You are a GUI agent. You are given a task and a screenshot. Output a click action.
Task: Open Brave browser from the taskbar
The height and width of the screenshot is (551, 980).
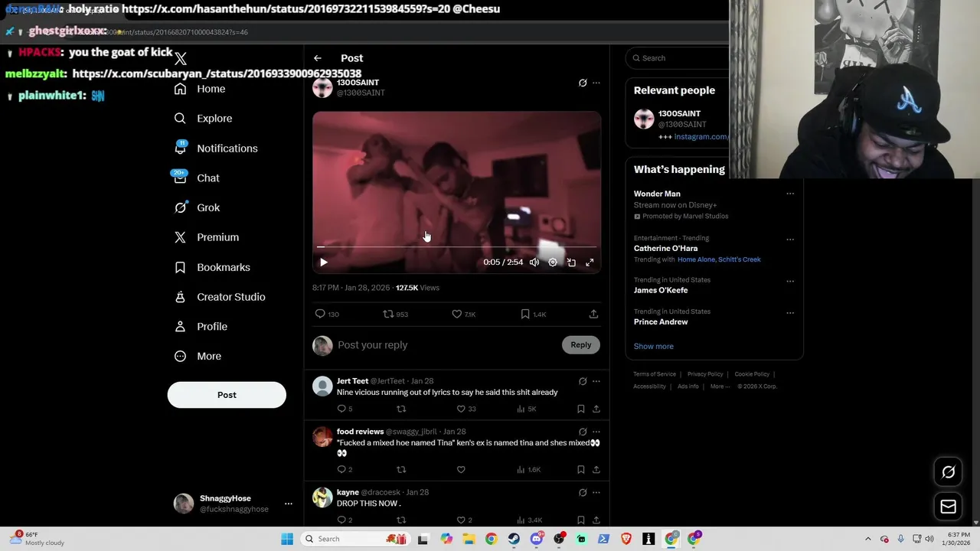pos(626,539)
